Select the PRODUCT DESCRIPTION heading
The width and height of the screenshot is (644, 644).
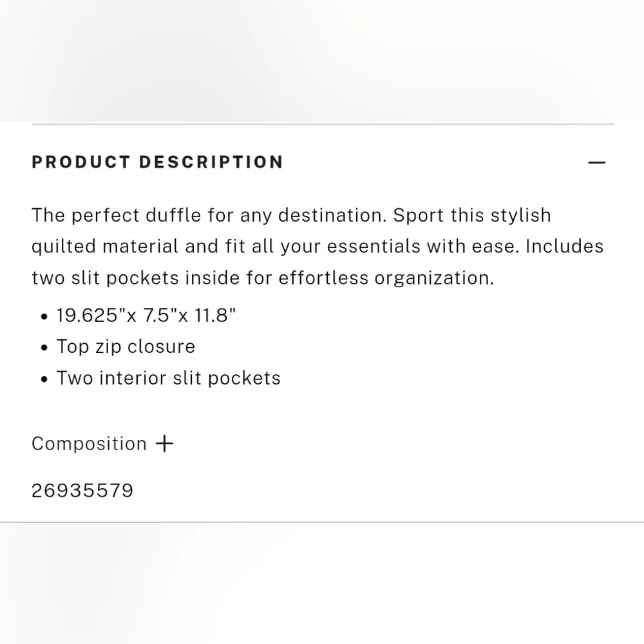157,162
